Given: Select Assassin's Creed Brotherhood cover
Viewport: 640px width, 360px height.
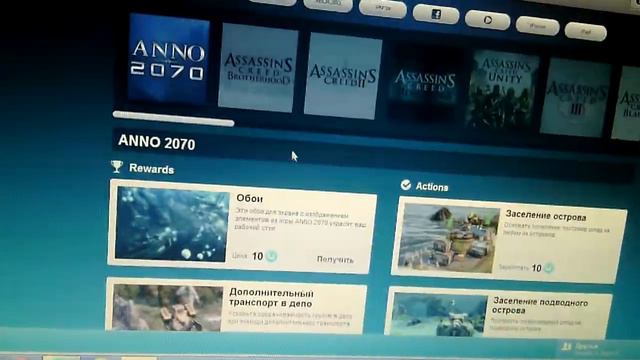Looking at the screenshot, I should (x=258, y=68).
